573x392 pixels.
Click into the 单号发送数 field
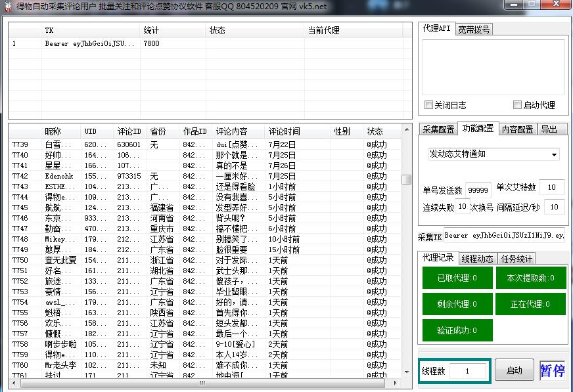pyautogui.click(x=478, y=190)
